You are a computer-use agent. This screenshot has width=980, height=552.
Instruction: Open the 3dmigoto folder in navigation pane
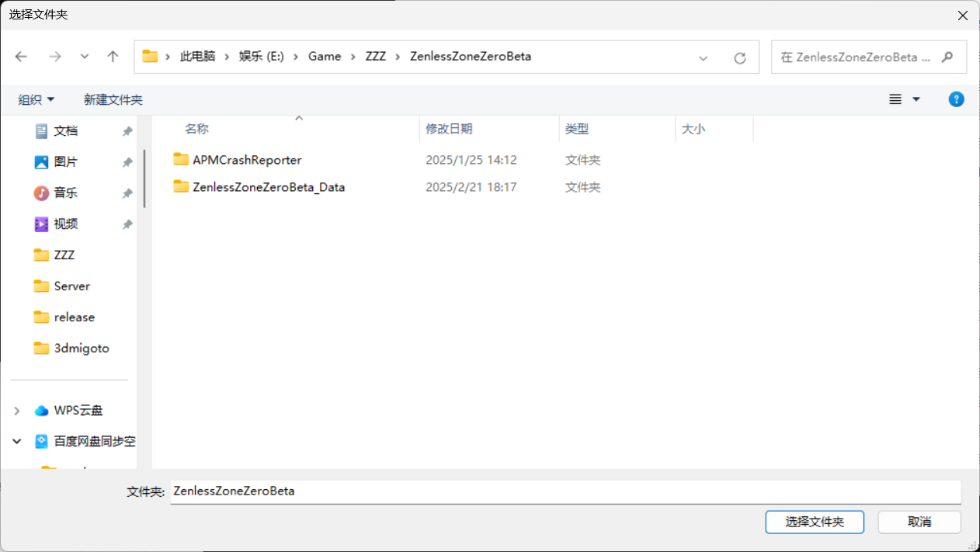82,349
